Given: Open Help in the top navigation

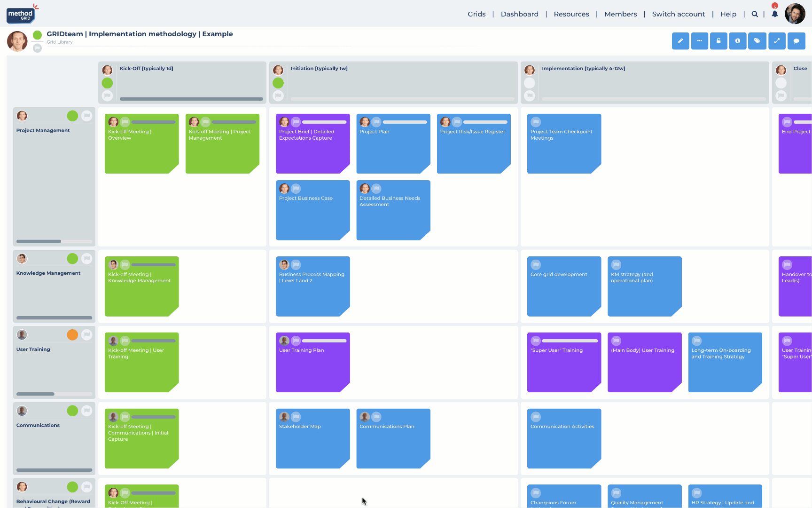Looking at the screenshot, I should coord(728,14).
